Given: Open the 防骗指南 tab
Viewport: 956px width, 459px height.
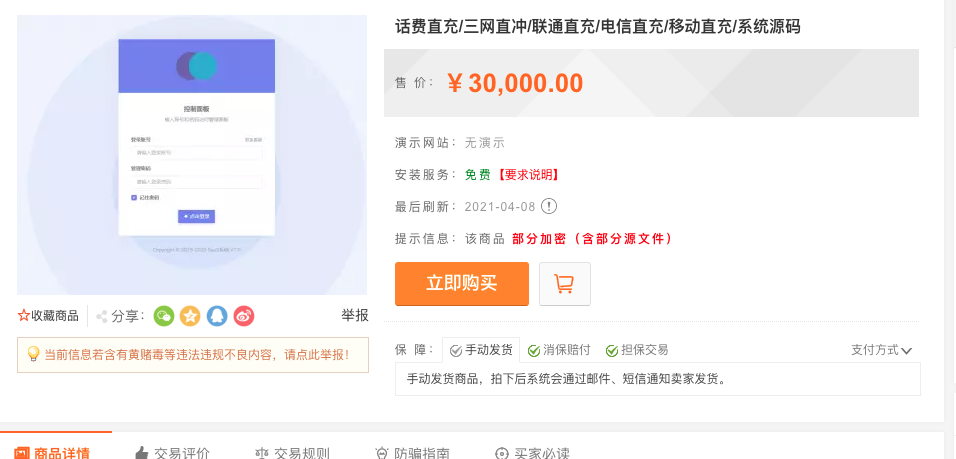Looking at the screenshot, I should point(412,452).
